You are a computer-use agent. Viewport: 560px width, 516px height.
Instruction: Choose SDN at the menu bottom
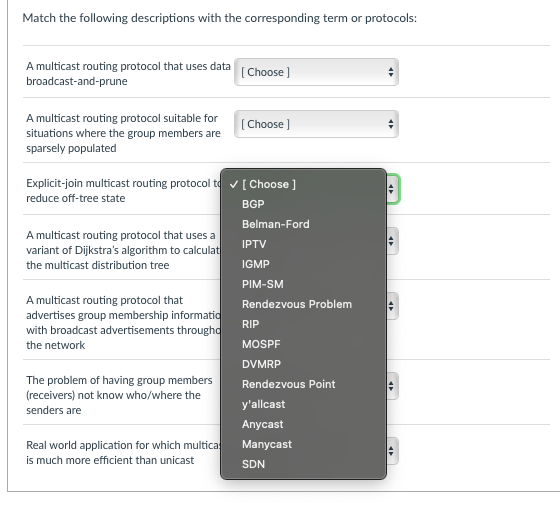303,464
